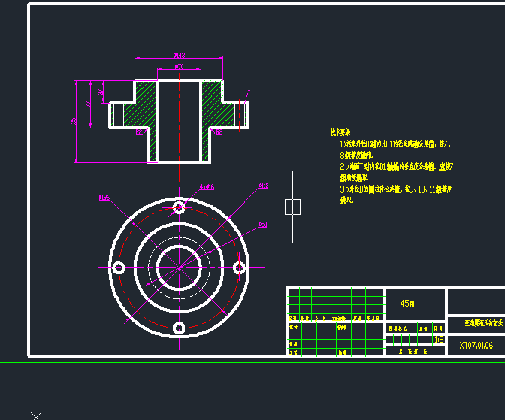
Task: Pick the bottom bolt hole circle
Action: tap(179, 328)
